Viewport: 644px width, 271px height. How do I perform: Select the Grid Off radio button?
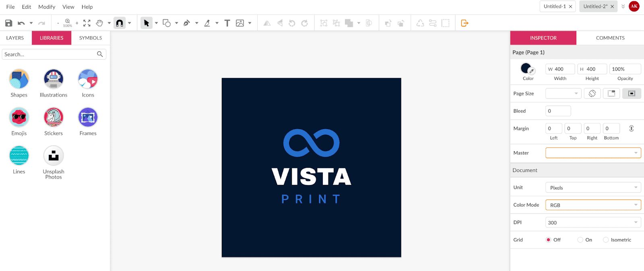[x=548, y=240]
